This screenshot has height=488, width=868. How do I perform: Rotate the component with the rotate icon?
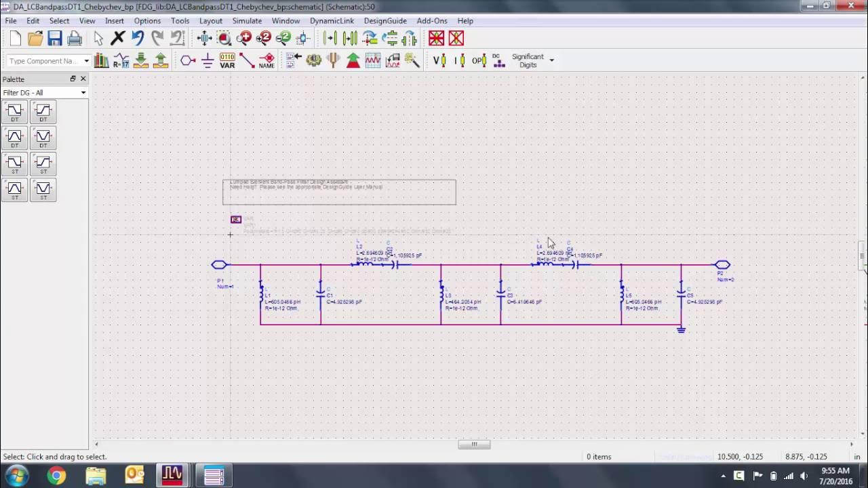[x=370, y=39]
